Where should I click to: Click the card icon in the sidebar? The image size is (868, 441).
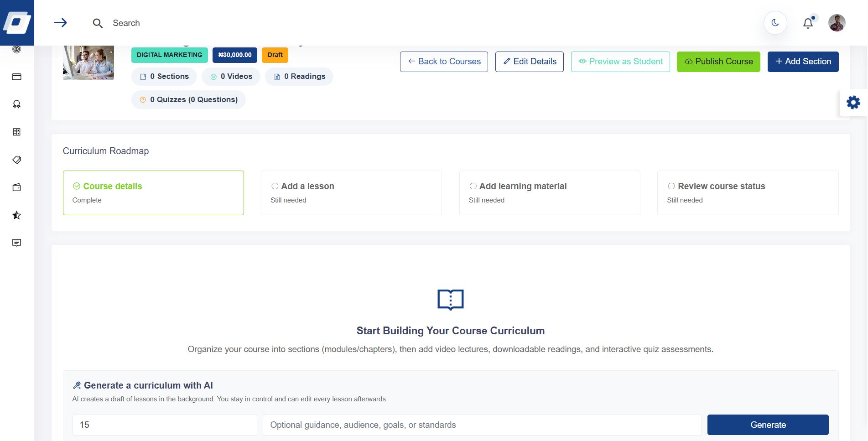(17, 77)
